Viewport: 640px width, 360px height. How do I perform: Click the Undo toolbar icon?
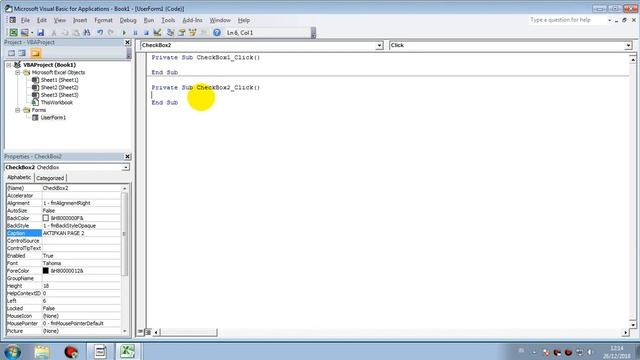click(x=100, y=33)
